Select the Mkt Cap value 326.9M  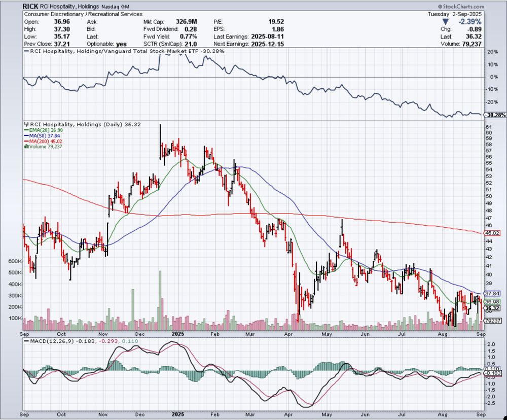coord(186,22)
